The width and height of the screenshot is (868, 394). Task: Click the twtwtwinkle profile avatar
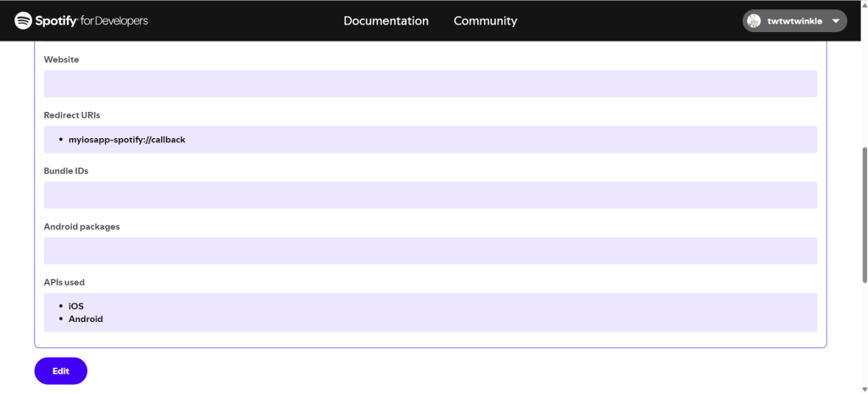coord(754,21)
